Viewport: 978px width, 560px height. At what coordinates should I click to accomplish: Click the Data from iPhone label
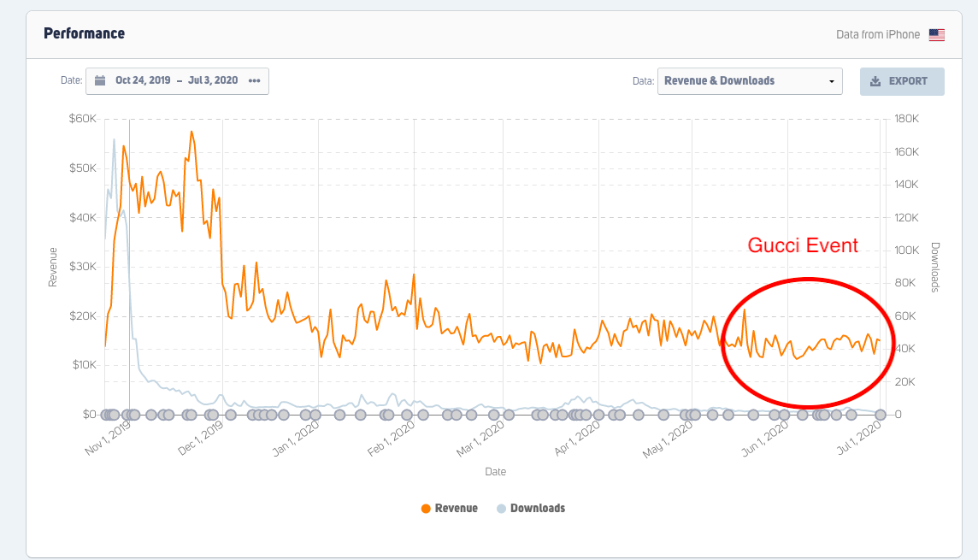click(877, 35)
